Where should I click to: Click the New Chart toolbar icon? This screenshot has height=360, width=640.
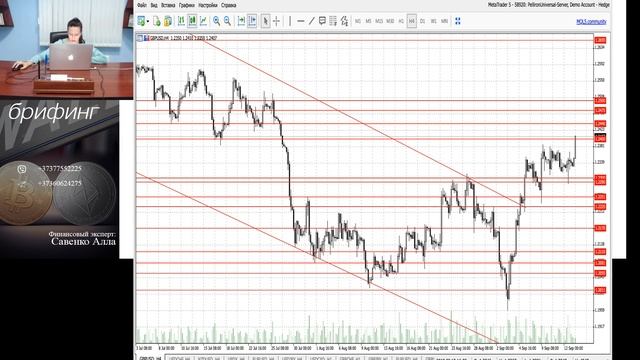coord(141,21)
